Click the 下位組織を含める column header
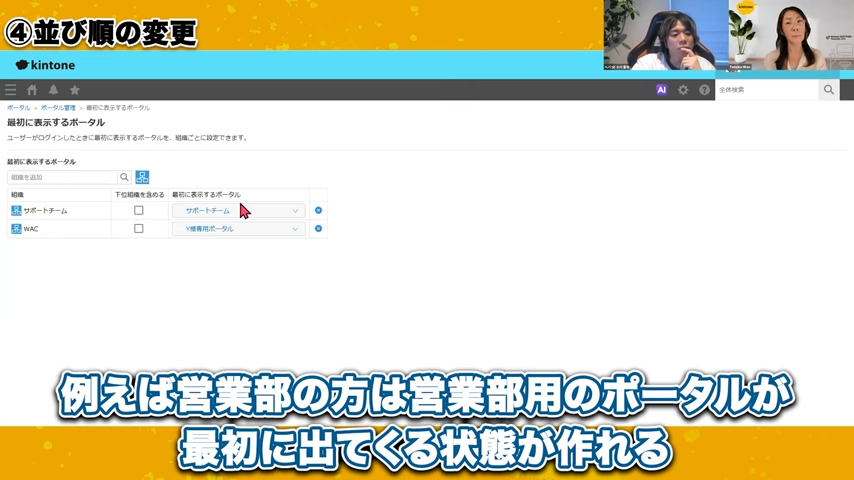Image resolution: width=854 pixels, height=480 pixels. [139, 195]
